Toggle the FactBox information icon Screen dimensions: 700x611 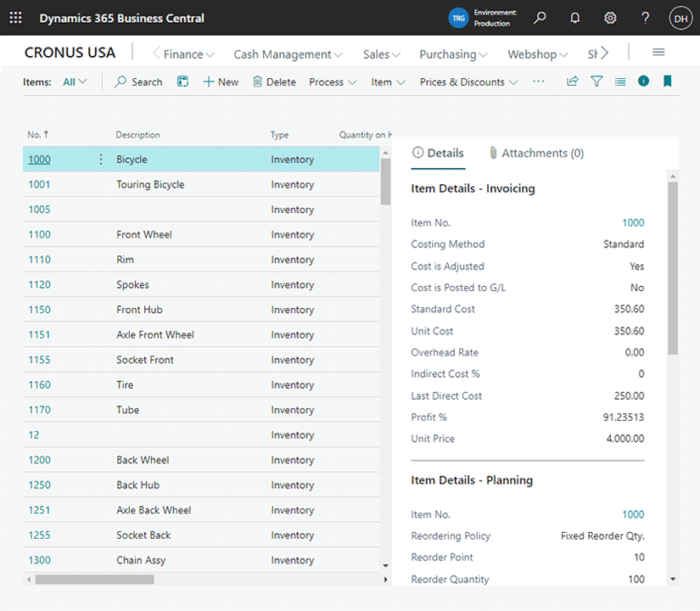coord(643,81)
